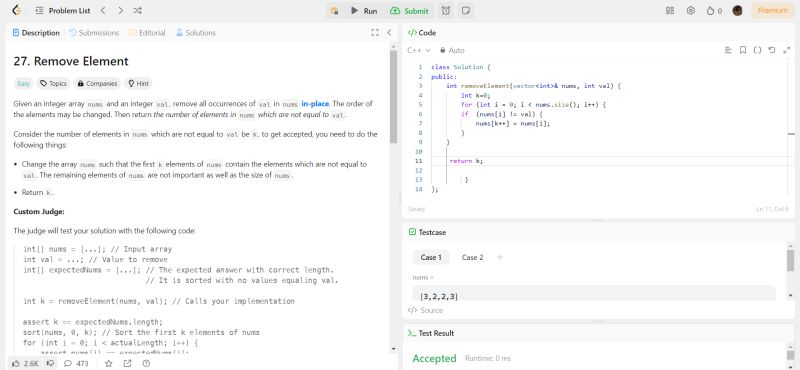
Task: Open the C++ language dropdown
Action: pyautogui.click(x=419, y=50)
